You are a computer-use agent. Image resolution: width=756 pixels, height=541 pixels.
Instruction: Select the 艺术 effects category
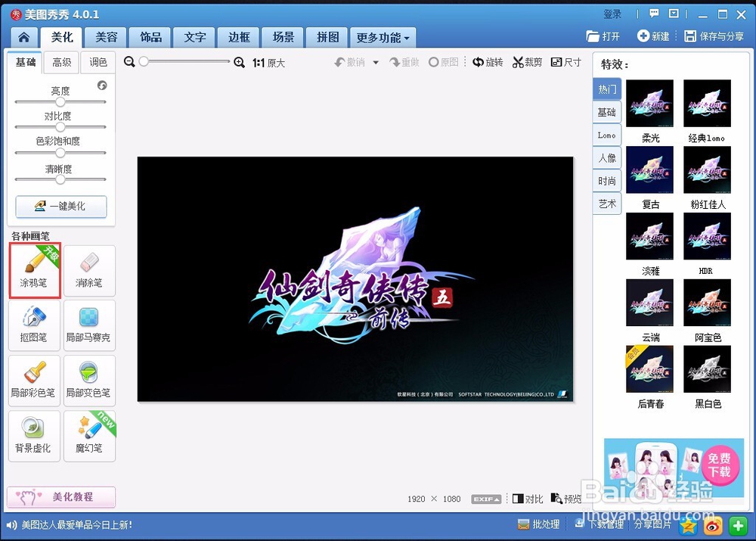tap(607, 204)
